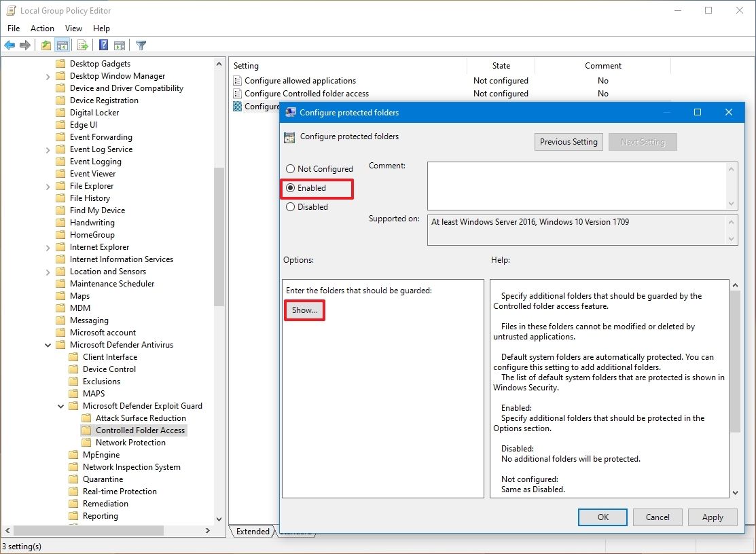Click the Show button for guarded folders
This screenshot has width=756, height=554.
(304, 309)
